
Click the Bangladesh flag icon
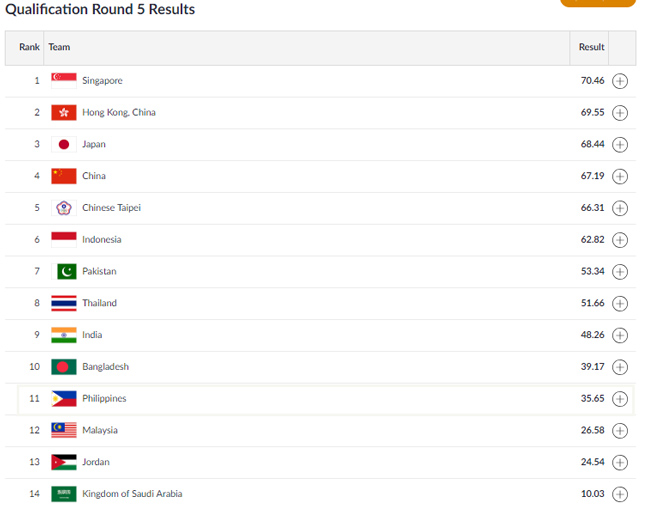(64, 367)
